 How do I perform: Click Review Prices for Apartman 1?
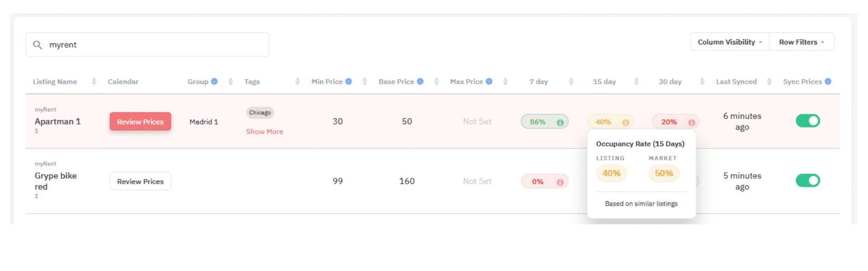141,121
